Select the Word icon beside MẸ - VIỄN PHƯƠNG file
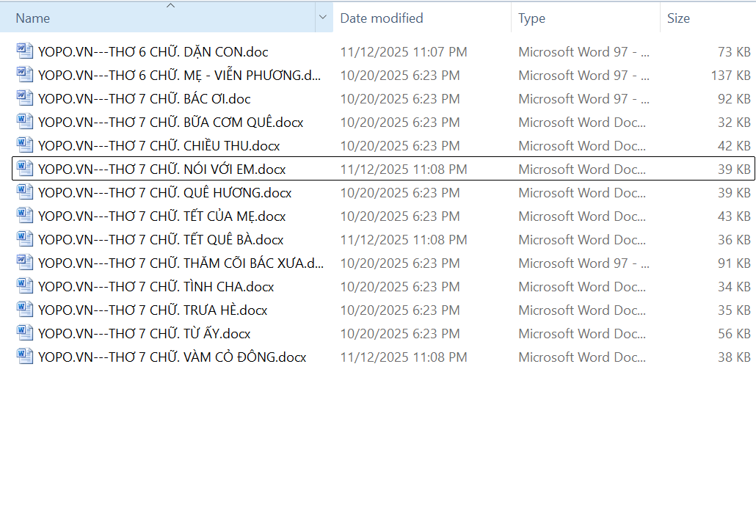 (x=25, y=75)
